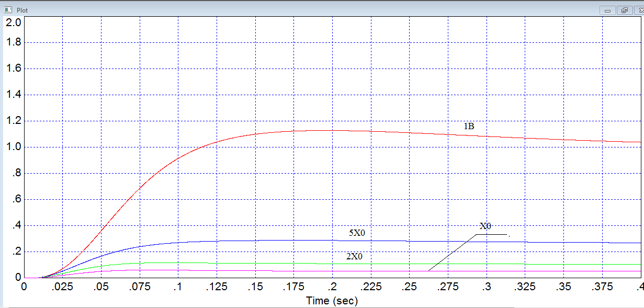Click the 1.8 y-axis tick label
The height and width of the screenshot is (308, 644).
pos(13,42)
